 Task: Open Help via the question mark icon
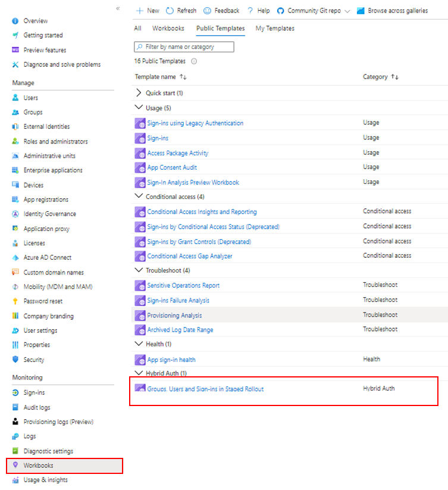pos(250,11)
